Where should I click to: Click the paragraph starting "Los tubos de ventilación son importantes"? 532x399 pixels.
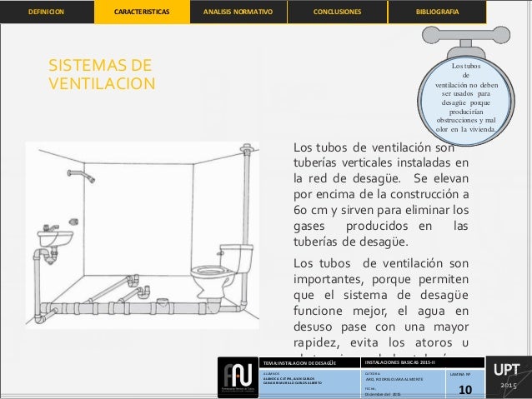381,307
